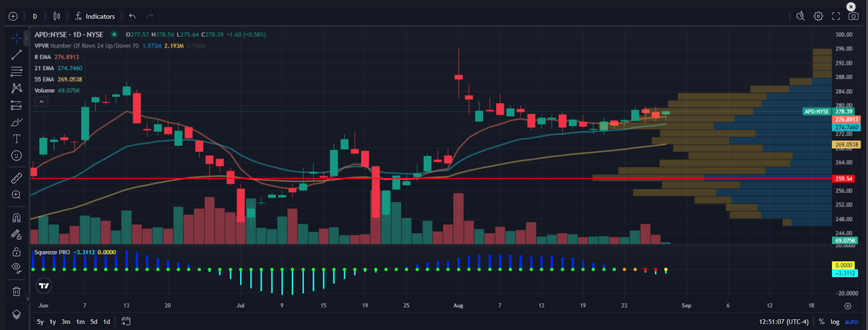Image resolution: width=868 pixels, height=330 pixels.
Task: Select the patterns drawing tool
Action: (17, 88)
